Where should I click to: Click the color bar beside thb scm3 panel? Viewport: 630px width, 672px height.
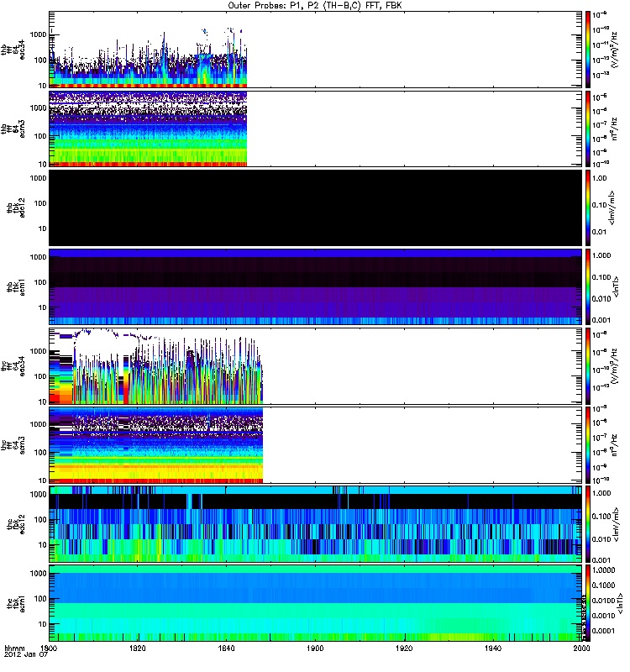(588, 129)
